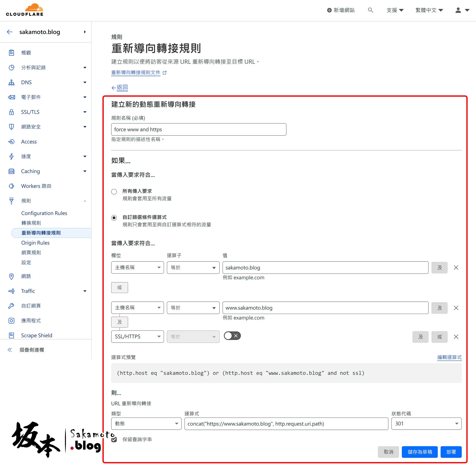The width and height of the screenshot is (476, 468).
Task: Open the first 主機名稱 field dropdown
Action: (137, 267)
